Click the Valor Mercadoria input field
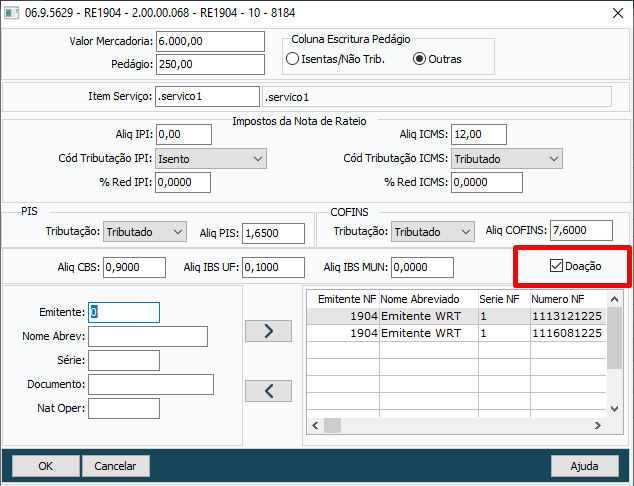 coord(210,41)
